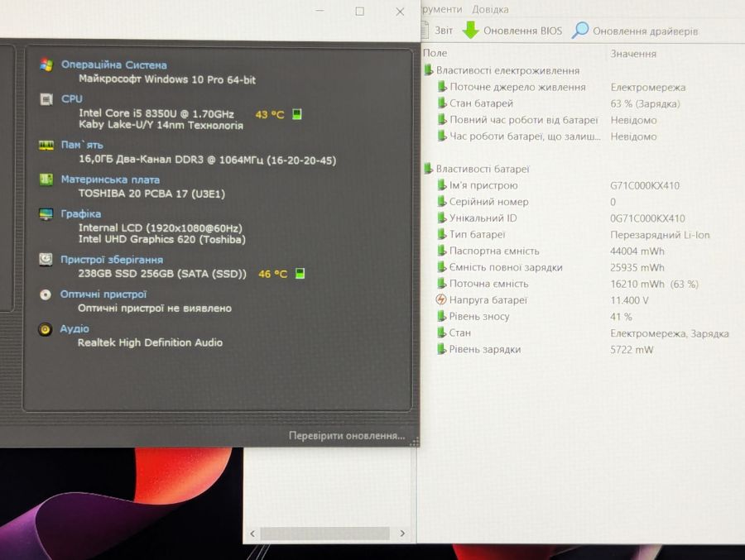Select the value 5722 mW
Viewport: 745px width, 560px height.
[x=632, y=350]
